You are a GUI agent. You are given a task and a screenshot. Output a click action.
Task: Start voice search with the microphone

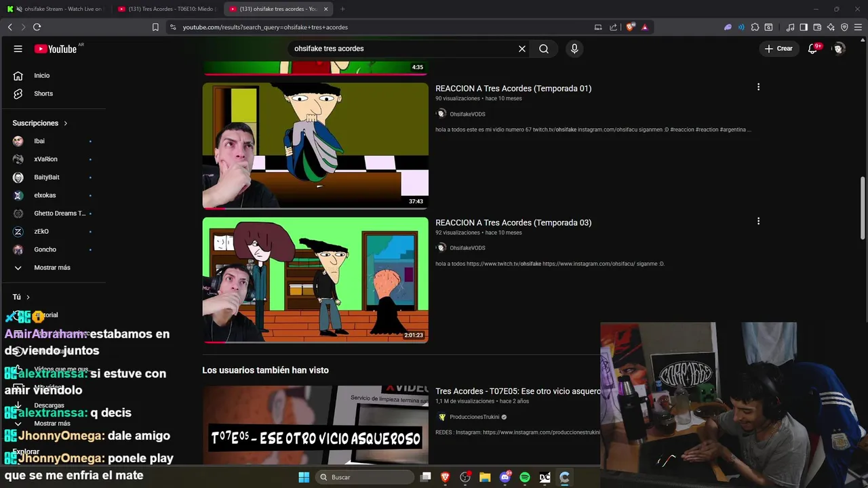coord(574,49)
